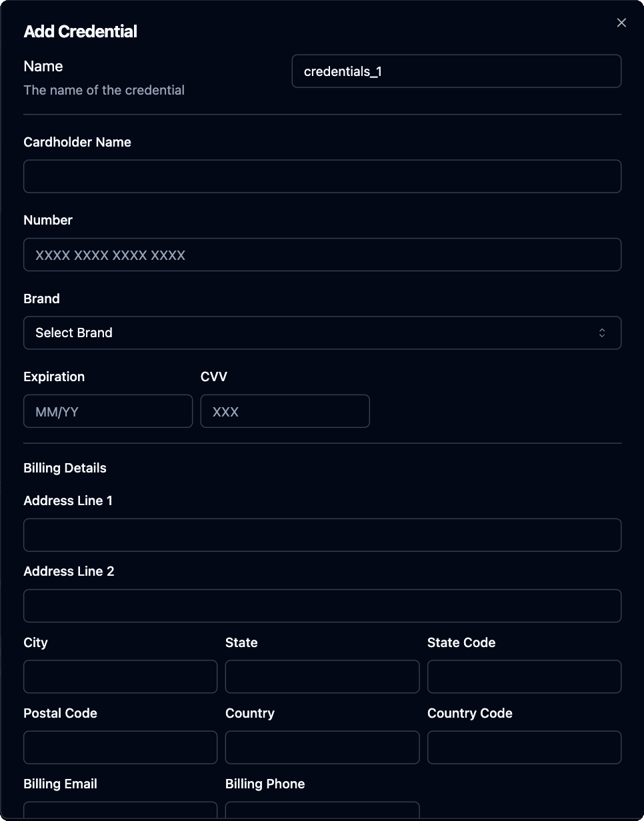Click the Country input field

(323, 747)
